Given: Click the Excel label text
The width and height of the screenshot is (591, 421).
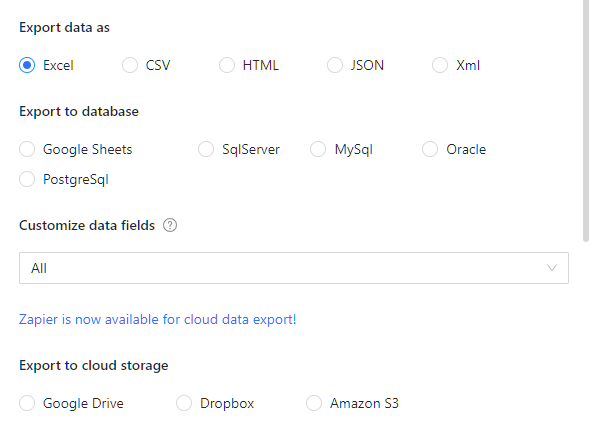Looking at the screenshot, I should (58, 65).
